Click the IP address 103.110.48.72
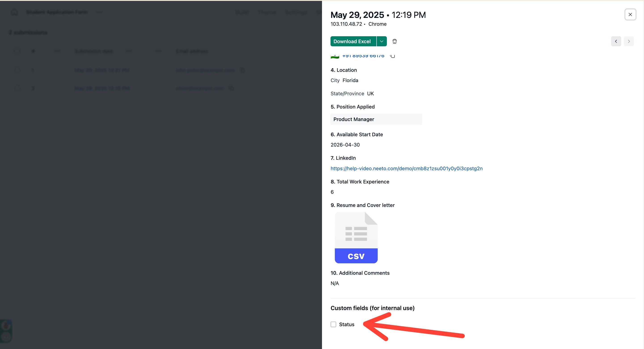Screen dimensions: 644x349 click(346, 24)
